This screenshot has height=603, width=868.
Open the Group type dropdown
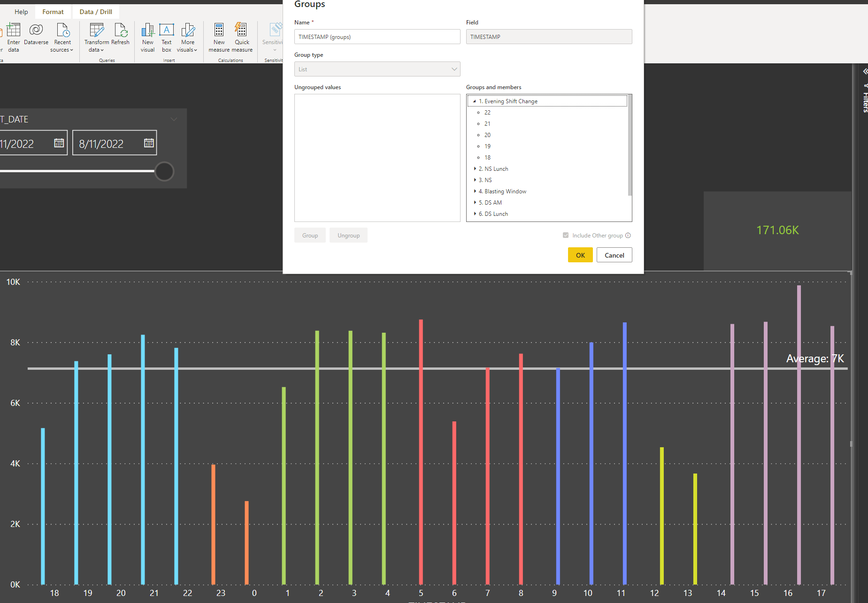pyautogui.click(x=377, y=69)
